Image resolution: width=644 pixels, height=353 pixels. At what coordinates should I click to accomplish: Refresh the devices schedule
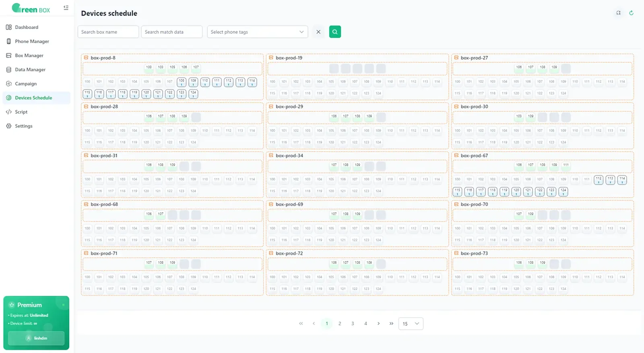pyautogui.click(x=631, y=13)
